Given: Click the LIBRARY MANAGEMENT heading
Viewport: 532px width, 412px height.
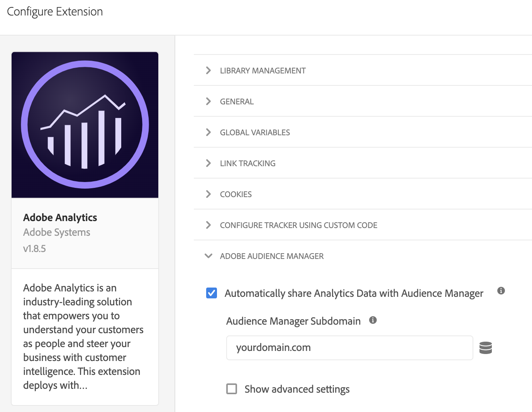Looking at the screenshot, I should 263,71.
